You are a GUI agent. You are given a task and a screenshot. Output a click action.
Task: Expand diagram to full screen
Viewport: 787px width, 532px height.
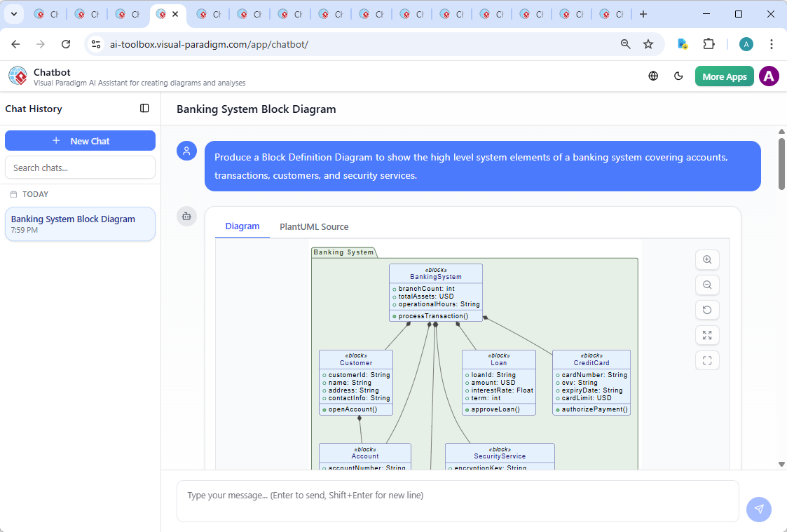tap(707, 335)
